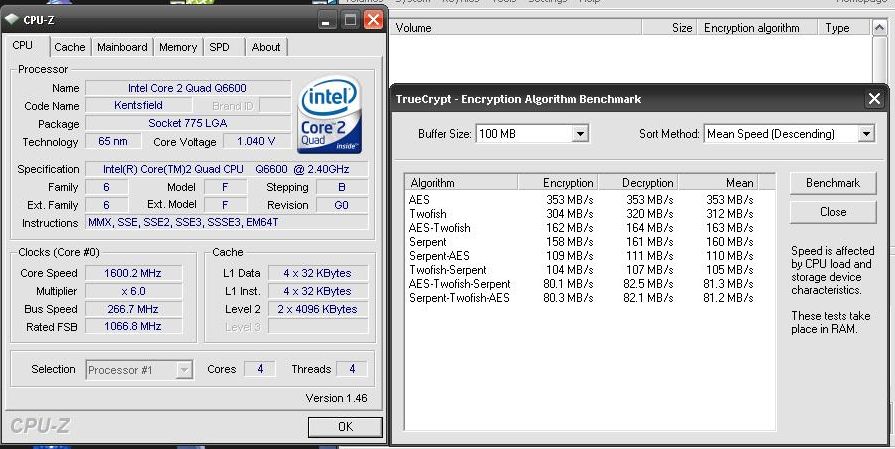
Task: Click the Code Name field Kentsfield
Action: (x=138, y=106)
